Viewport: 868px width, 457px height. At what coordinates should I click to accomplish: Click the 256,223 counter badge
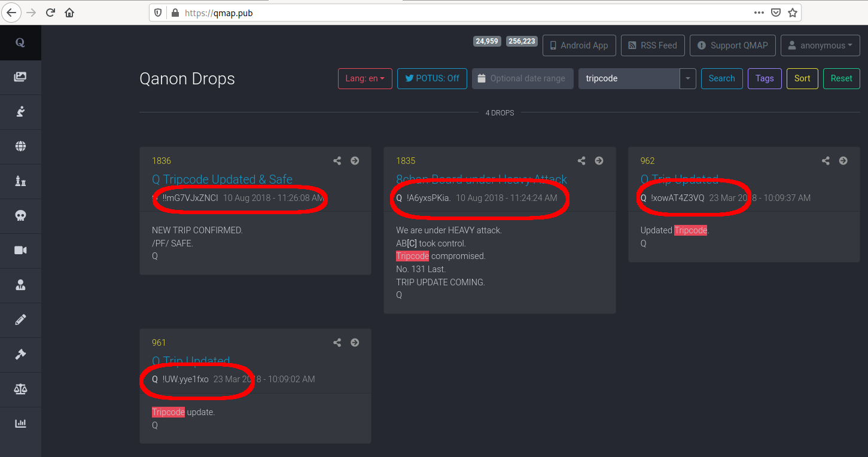click(x=522, y=41)
